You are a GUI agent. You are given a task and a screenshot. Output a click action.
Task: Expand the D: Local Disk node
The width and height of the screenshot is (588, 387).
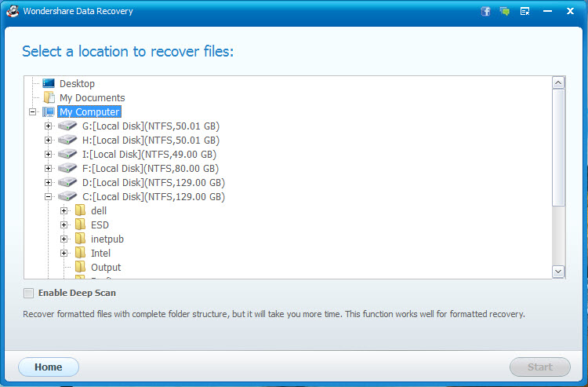pyautogui.click(x=48, y=182)
